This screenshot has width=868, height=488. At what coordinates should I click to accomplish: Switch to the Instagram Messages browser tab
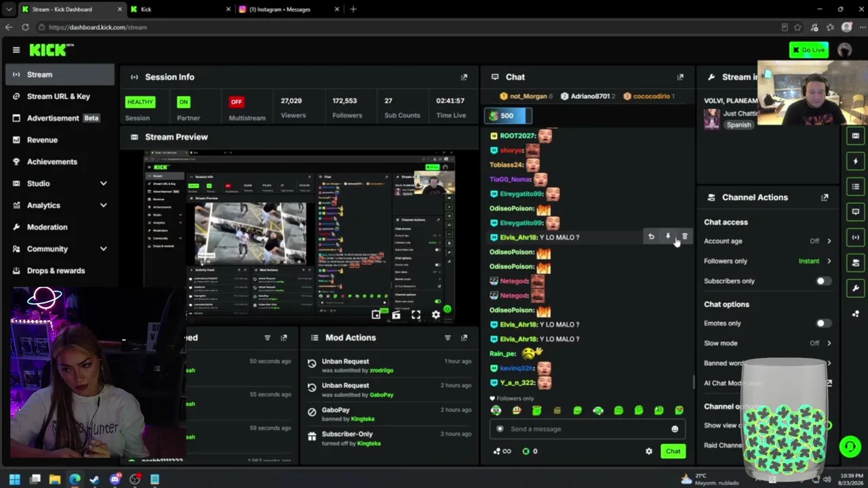[288, 9]
